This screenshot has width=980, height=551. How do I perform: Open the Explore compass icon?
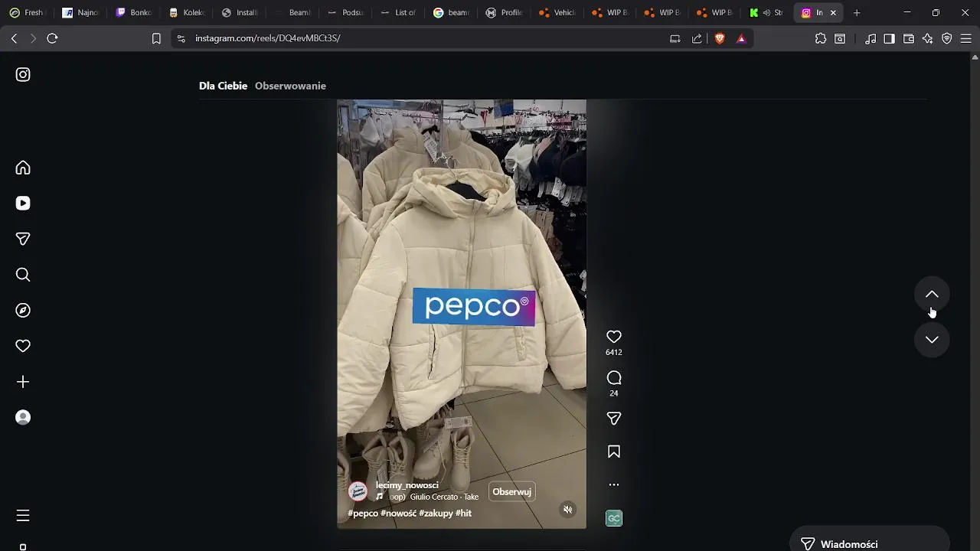tap(23, 310)
